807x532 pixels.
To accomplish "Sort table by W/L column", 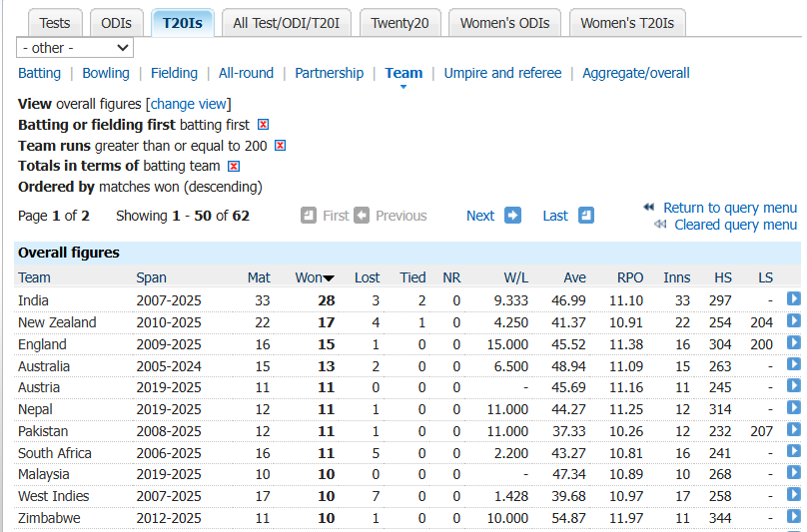I will (516, 277).
